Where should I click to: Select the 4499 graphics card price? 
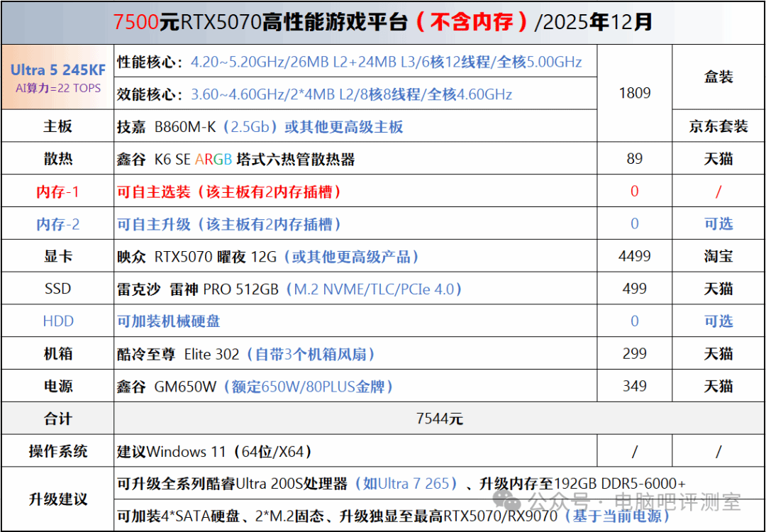[634, 256]
